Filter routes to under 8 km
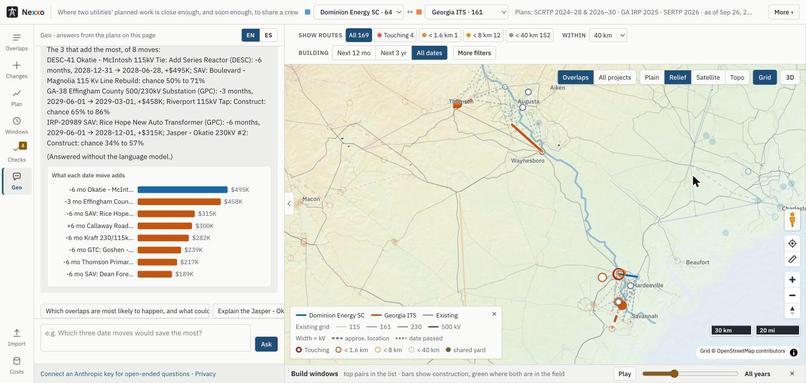The image size is (806, 383). pyautogui.click(x=483, y=35)
